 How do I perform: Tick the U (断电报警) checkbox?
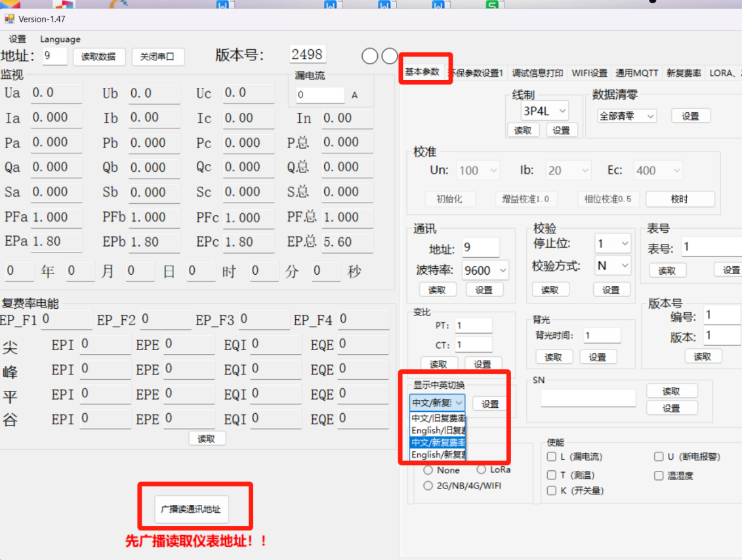click(x=659, y=457)
